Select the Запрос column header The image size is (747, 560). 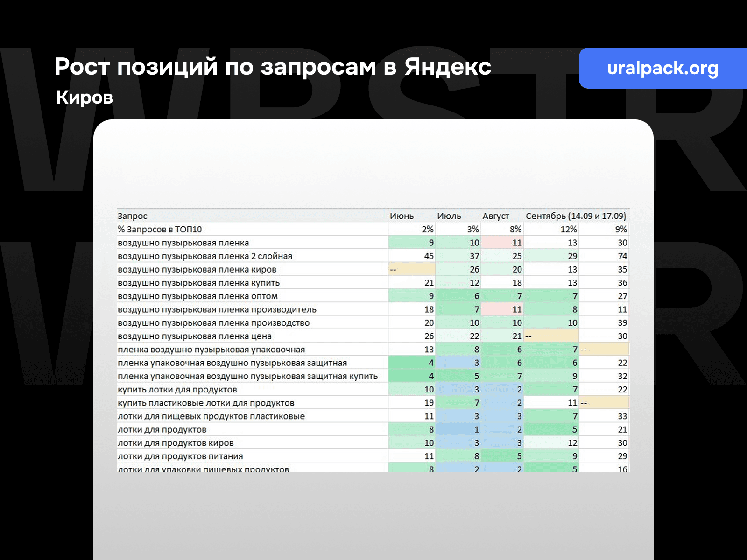[x=132, y=216]
